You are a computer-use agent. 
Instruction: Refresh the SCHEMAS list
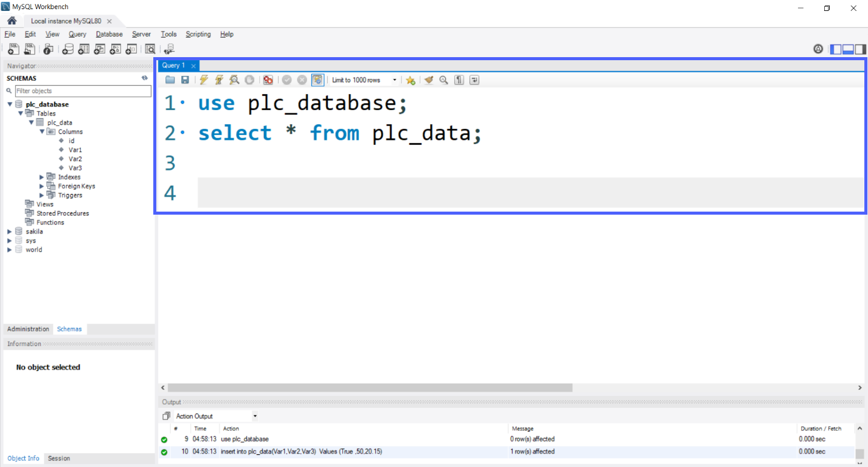[x=145, y=78]
